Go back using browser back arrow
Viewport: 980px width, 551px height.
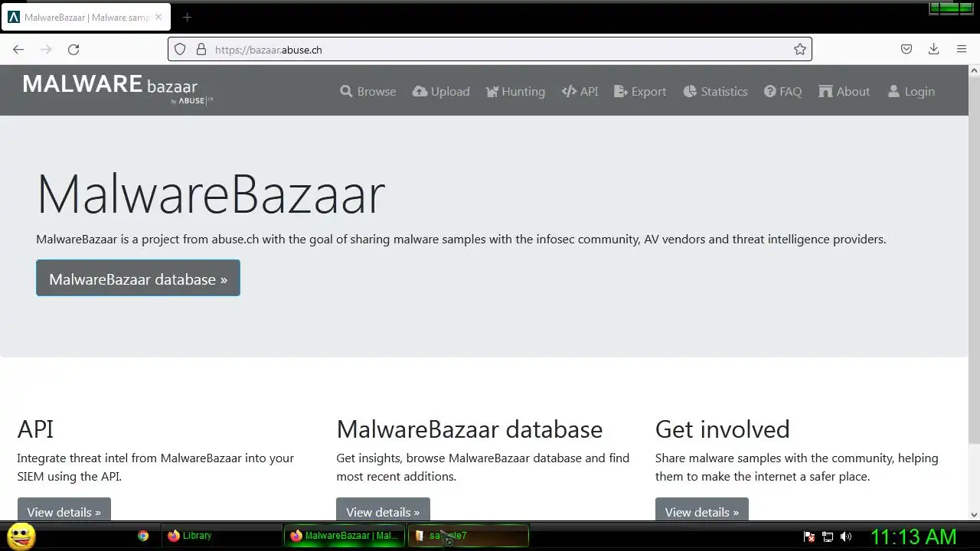point(18,50)
